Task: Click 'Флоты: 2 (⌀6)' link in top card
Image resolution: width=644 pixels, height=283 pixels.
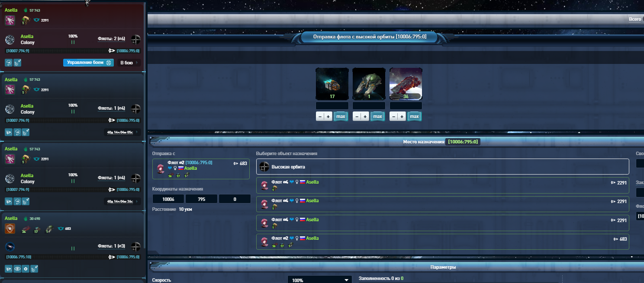Action: click(x=111, y=39)
